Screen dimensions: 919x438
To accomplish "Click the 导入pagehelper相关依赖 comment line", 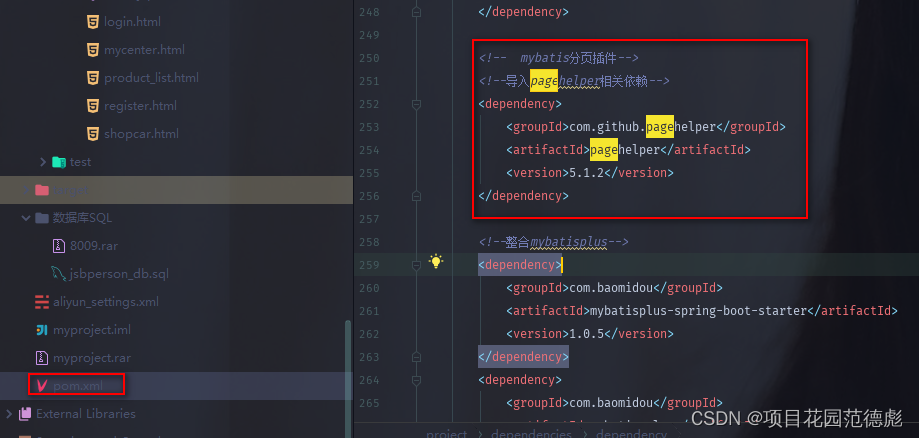I will pyautogui.click(x=574, y=81).
